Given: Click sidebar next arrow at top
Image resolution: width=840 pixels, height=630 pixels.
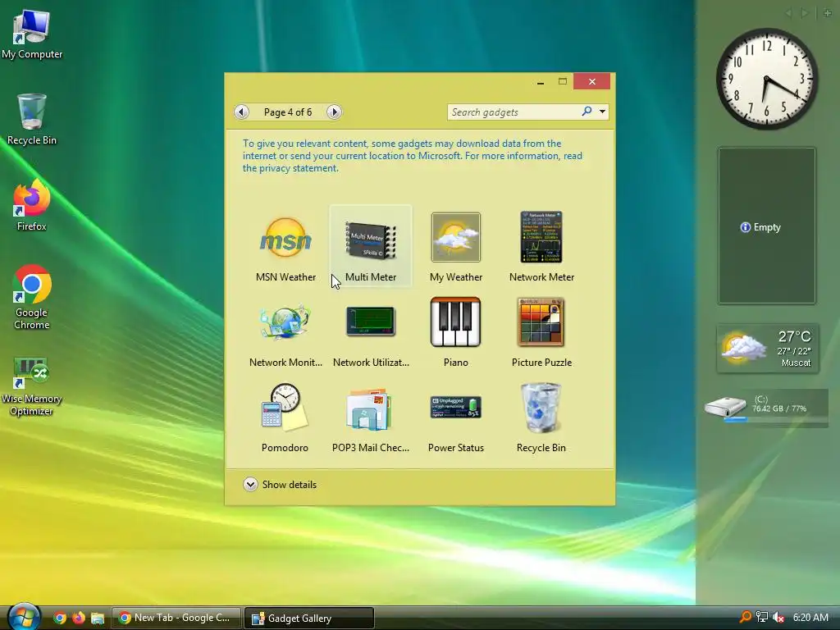Looking at the screenshot, I should 804,13.
